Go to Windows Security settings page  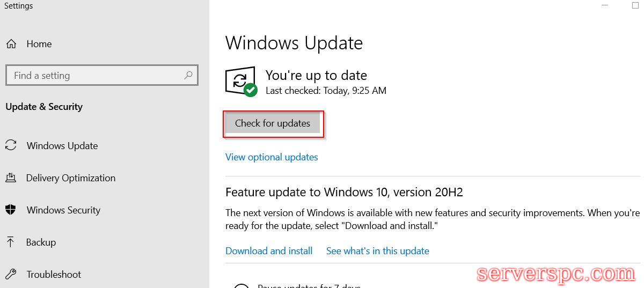coord(63,210)
